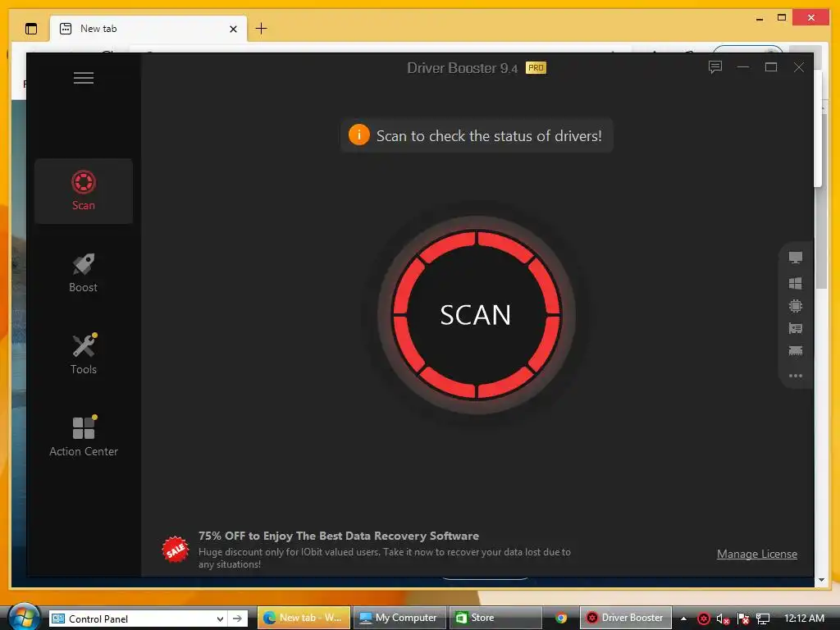Click the network tray icon
840x630 pixels.
coord(763,619)
